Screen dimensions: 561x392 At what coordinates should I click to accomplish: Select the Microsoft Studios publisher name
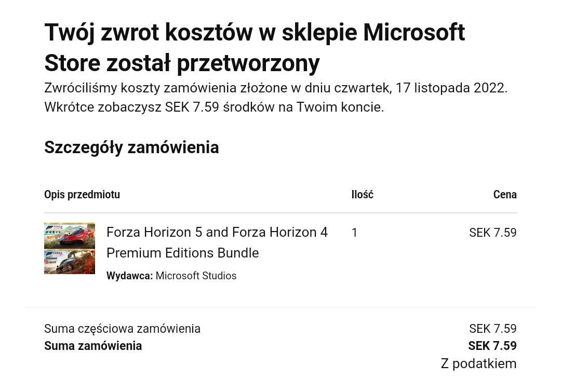click(x=196, y=276)
